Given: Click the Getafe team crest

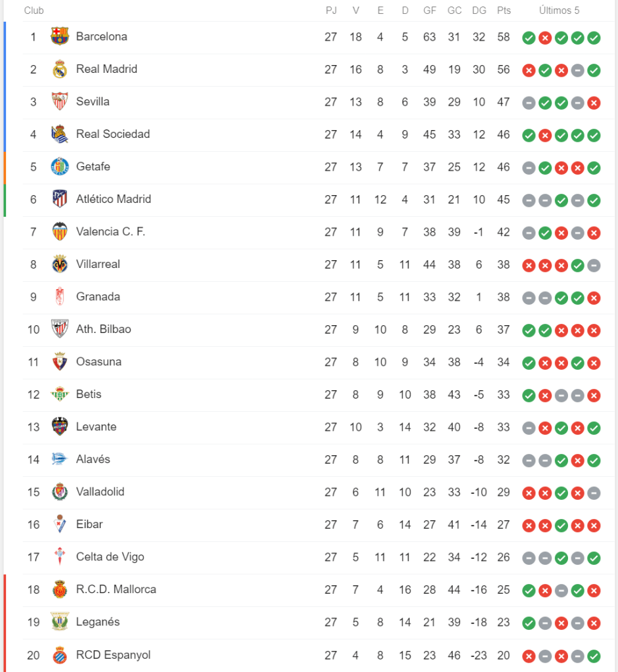Looking at the screenshot, I should coord(60,167).
